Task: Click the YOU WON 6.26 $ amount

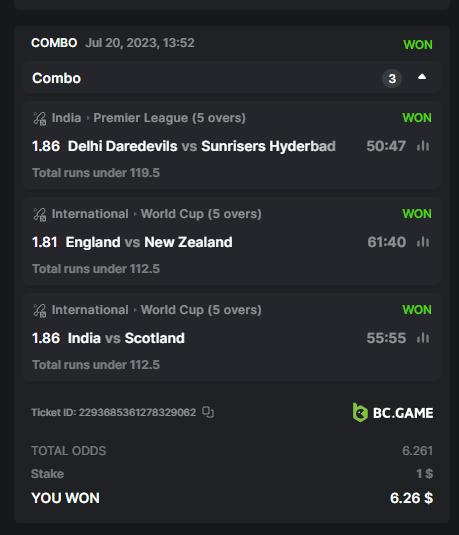Action: [x=412, y=498]
